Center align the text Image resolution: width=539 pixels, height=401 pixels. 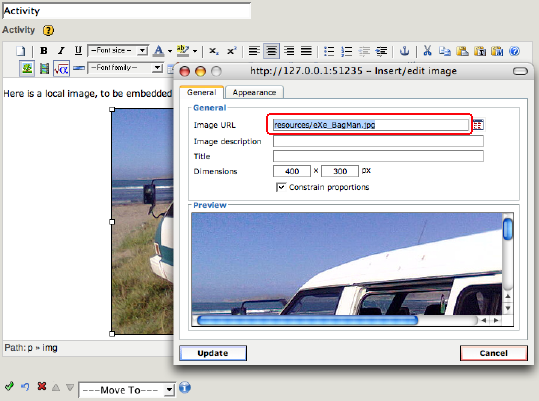[272, 51]
